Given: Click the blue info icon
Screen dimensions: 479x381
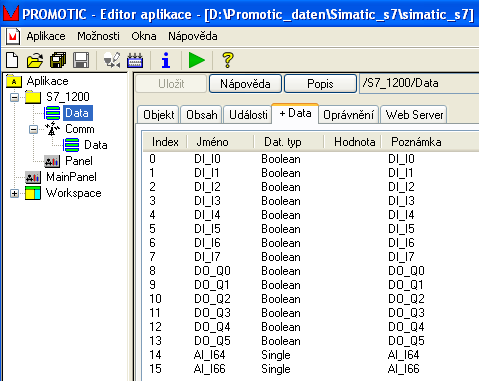Looking at the screenshot, I should (166, 60).
